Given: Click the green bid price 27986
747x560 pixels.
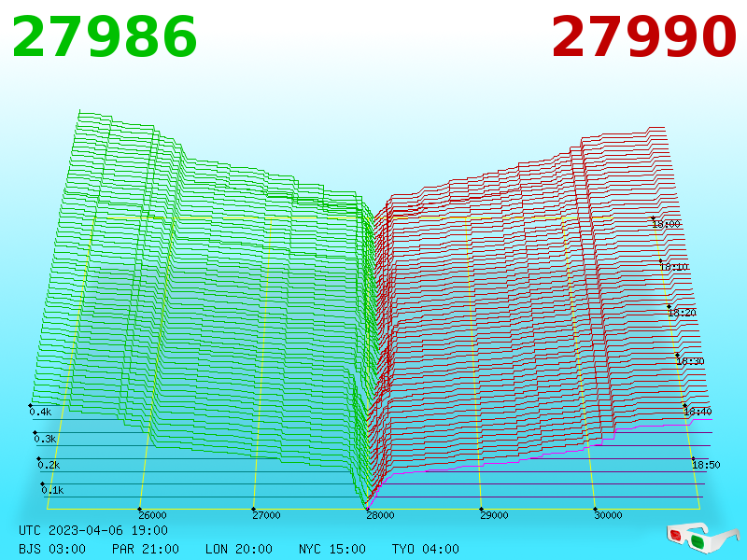Looking at the screenshot, I should [x=104, y=37].
